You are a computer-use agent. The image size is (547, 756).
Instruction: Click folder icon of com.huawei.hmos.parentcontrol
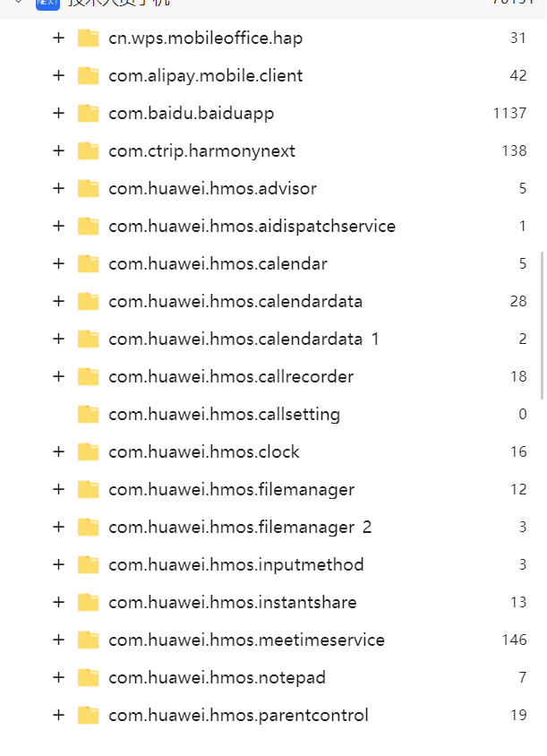(x=89, y=715)
